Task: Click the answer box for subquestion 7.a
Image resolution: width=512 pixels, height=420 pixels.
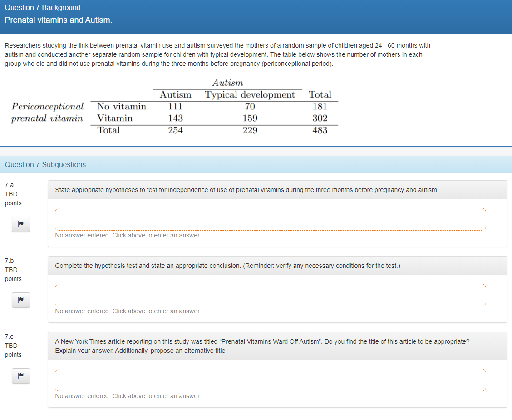Action: [271, 218]
